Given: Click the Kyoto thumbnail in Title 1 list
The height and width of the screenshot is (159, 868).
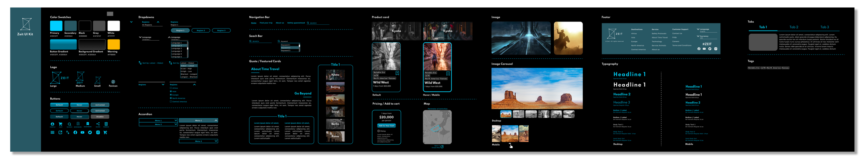Looking at the screenshot, I should pyautogui.click(x=335, y=75).
